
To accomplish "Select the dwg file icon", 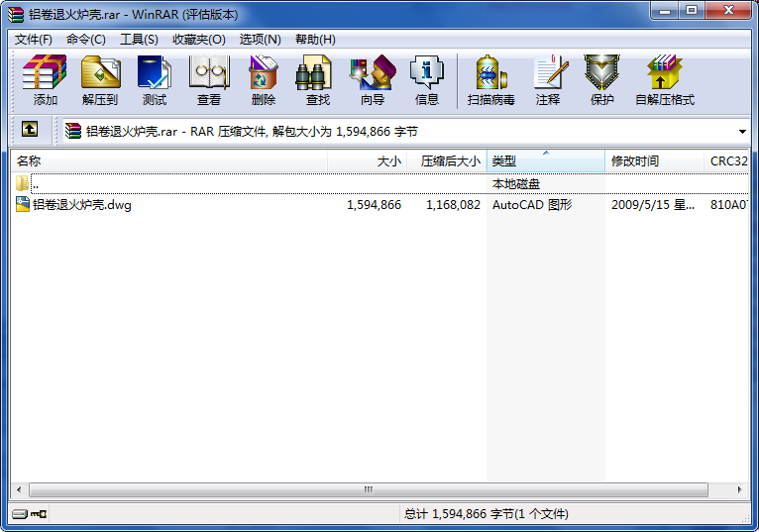I will click(x=22, y=204).
